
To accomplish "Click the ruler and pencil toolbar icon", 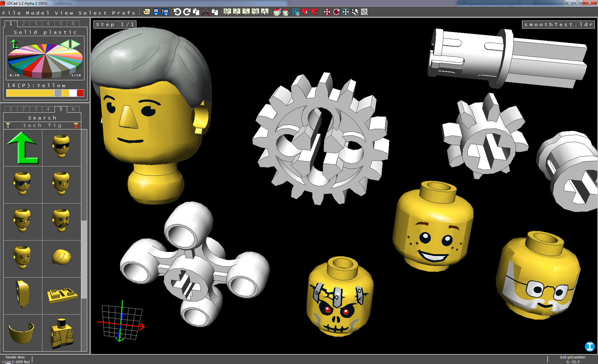I will [355, 12].
